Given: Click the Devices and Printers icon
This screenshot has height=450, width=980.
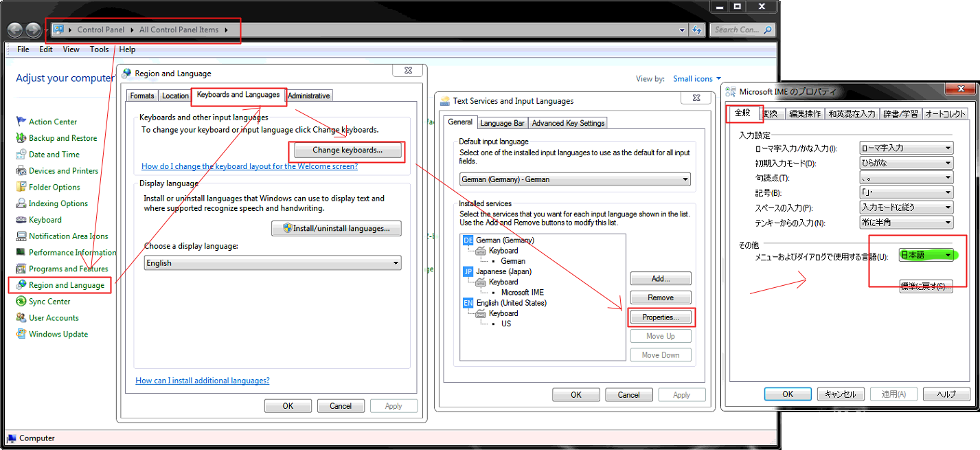Looking at the screenshot, I should (21, 171).
